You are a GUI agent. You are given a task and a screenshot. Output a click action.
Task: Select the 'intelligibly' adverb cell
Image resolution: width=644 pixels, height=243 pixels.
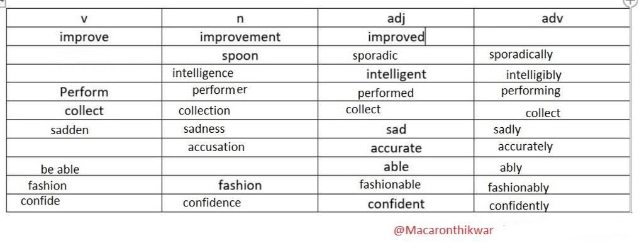click(x=552, y=74)
